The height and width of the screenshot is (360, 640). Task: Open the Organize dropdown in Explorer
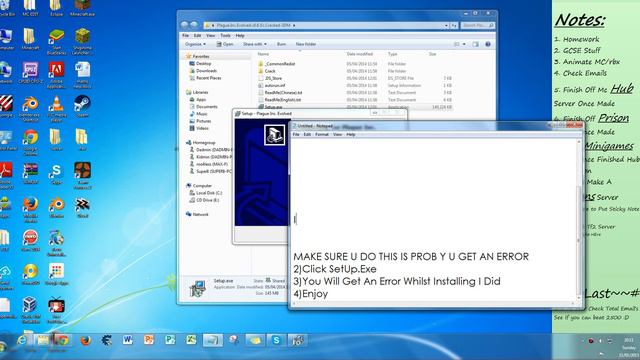[x=195, y=44]
